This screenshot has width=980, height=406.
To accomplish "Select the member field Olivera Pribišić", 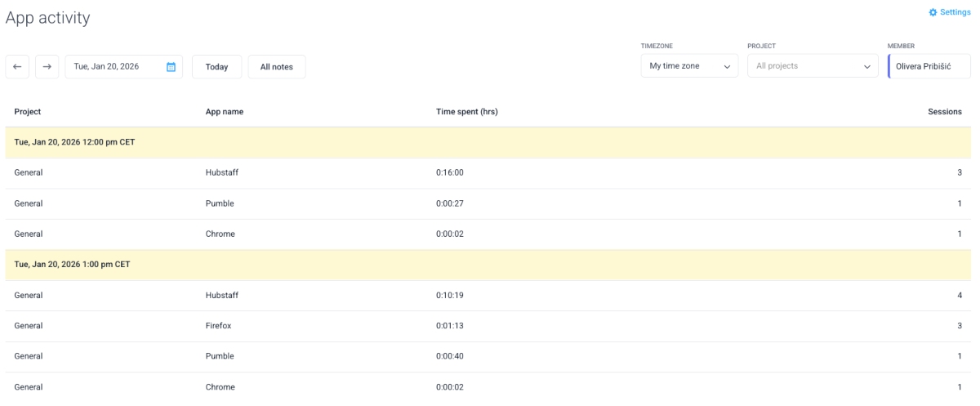I will 929,66.
